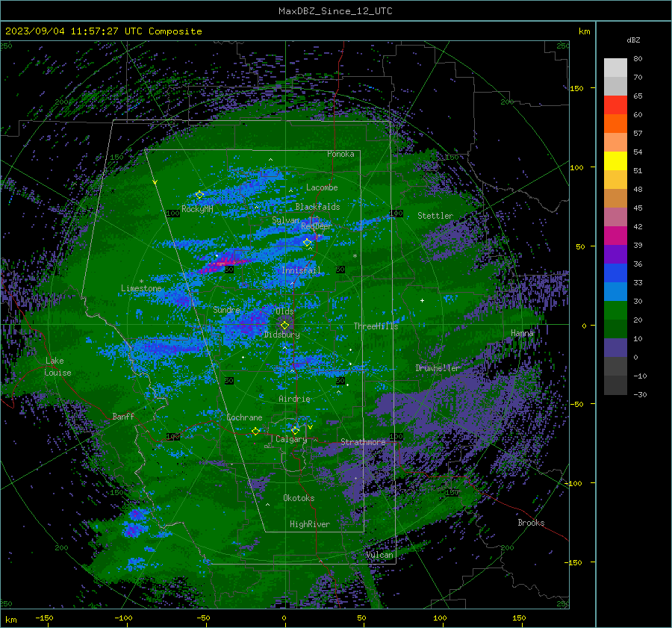This screenshot has height=628, width=672.
Task: Click the white asterisk marker above Limestone
Action: tap(141, 282)
